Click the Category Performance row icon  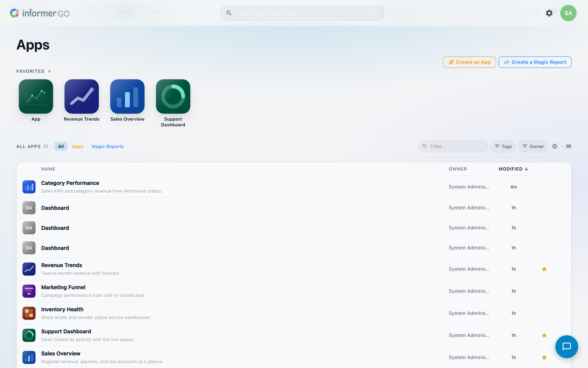tap(29, 187)
